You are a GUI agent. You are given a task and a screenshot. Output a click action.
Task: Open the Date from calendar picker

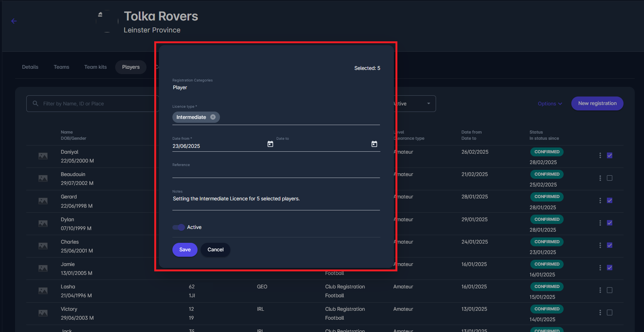pyautogui.click(x=270, y=144)
